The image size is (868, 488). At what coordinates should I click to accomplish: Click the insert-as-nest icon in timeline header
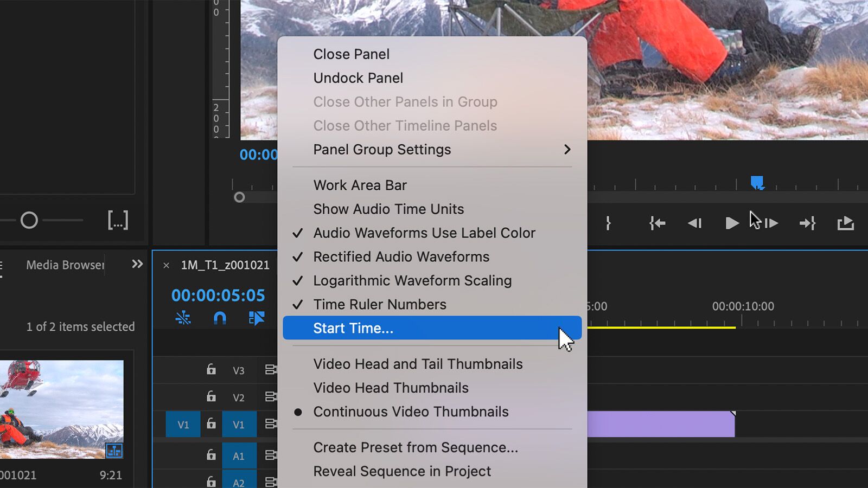[183, 318]
